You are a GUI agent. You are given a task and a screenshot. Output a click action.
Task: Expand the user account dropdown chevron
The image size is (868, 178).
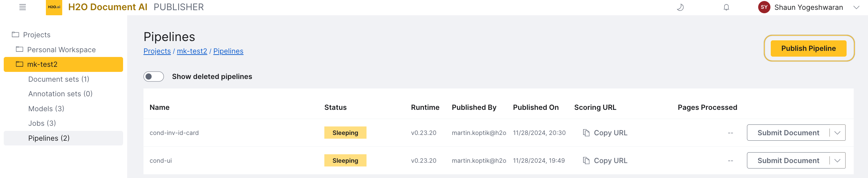point(856,7)
